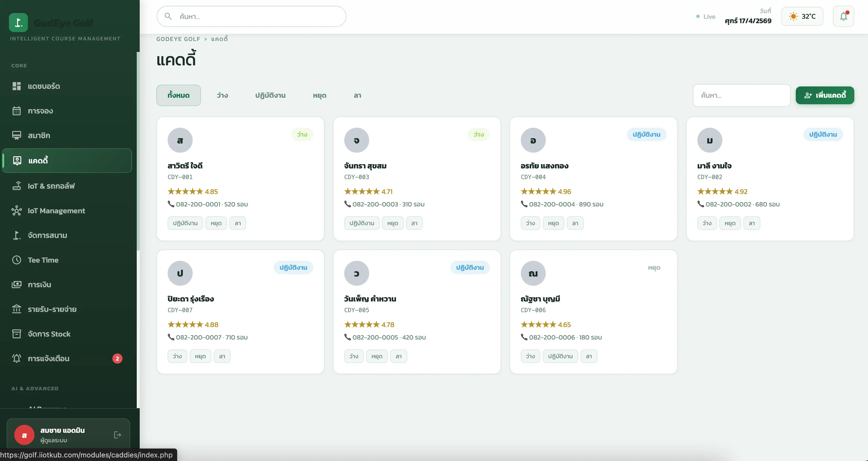Click avatar ณ of ณัฐชา บุญมี
The width and height of the screenshot is (868, 461).
[533, 273]
